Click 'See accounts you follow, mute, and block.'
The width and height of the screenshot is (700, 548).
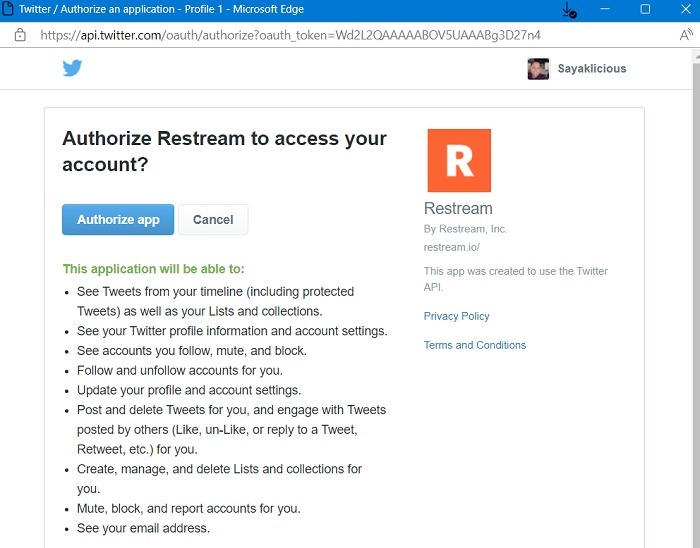coord(192,351)
